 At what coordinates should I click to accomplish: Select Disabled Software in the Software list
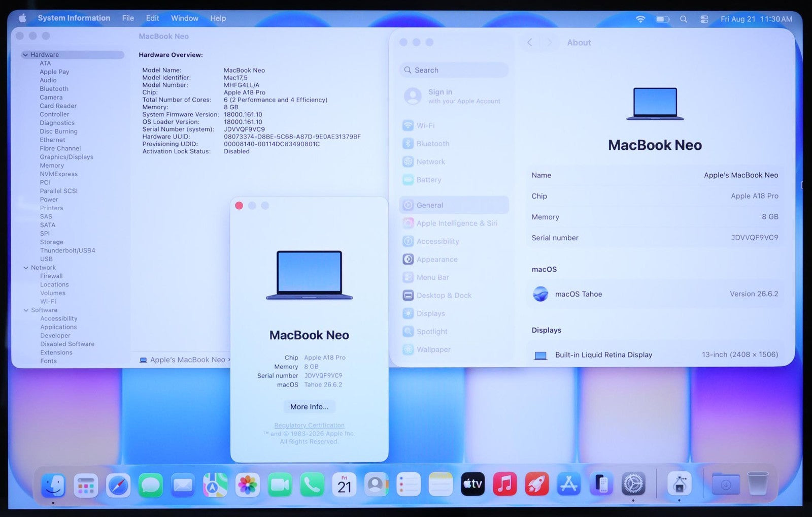tap(67, 344)
